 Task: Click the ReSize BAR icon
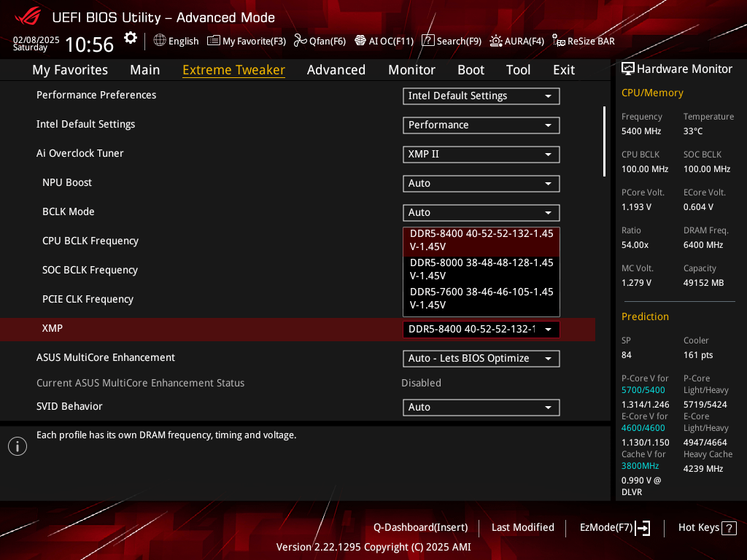tap(558, 41)
